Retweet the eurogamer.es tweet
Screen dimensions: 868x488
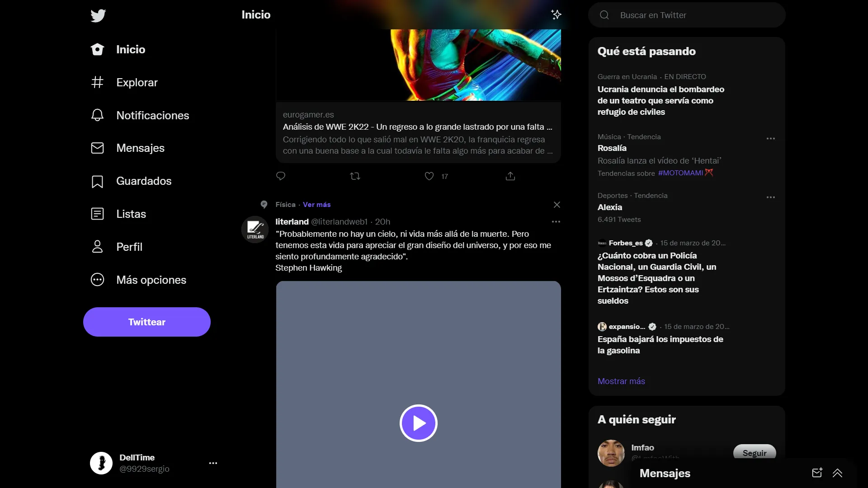[355, 176]
